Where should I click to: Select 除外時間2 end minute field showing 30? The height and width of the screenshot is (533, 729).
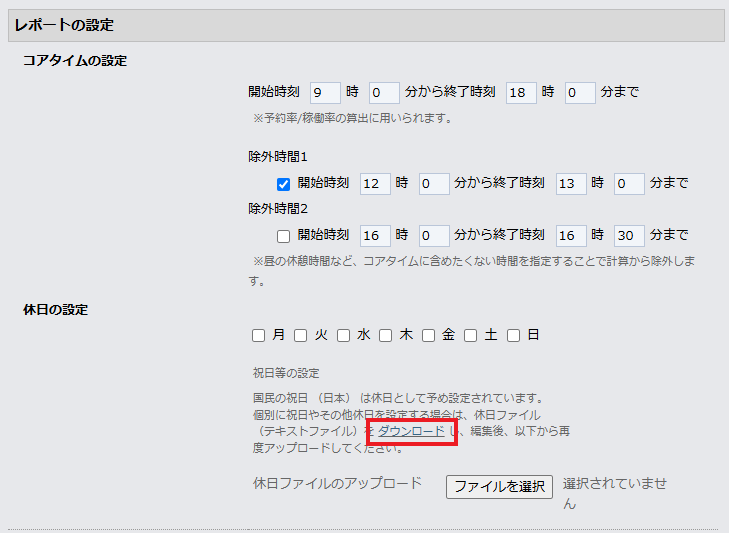629,236
